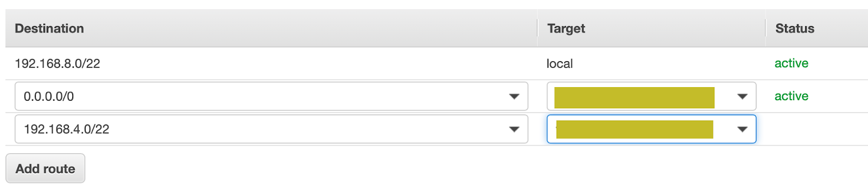868x196 pixels.
Task: Open target dropdown arrow for 192.168.4.0/22 route
Action: point(742,129)
